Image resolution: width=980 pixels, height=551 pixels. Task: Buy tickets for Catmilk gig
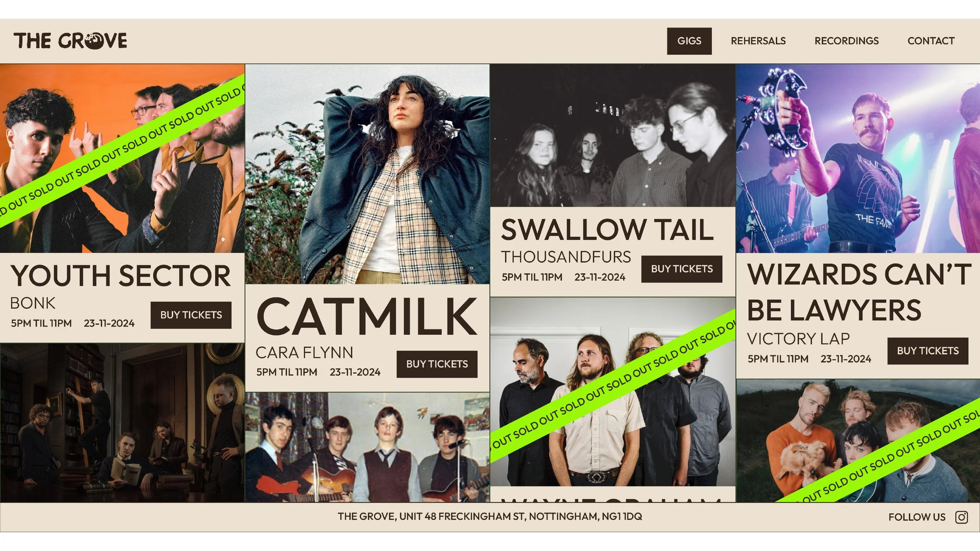[437, 364]
